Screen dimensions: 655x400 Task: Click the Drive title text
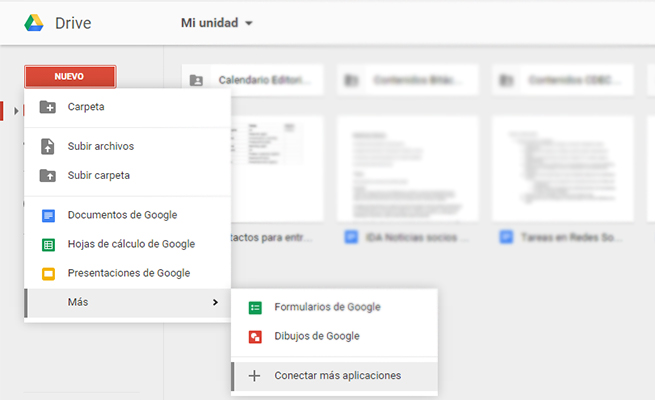(73, 23)
